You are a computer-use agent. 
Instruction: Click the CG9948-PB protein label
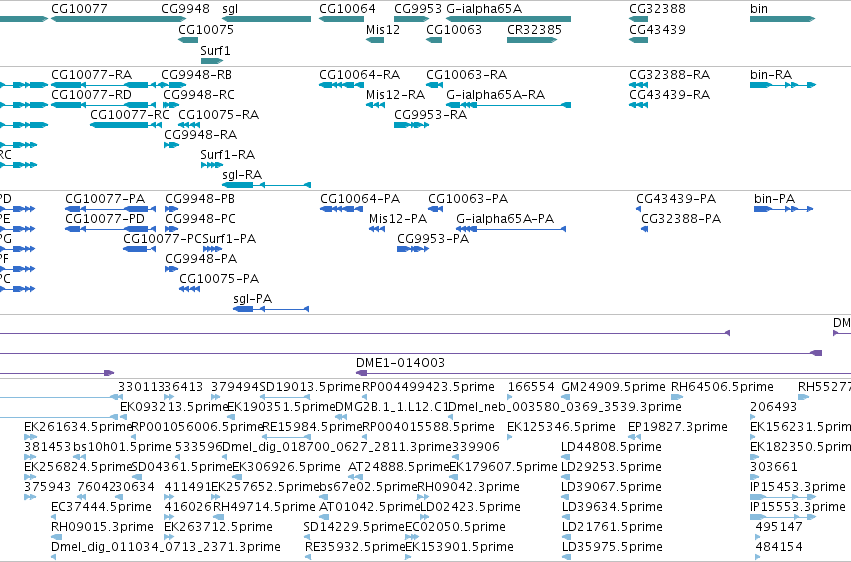click(200, 199)
